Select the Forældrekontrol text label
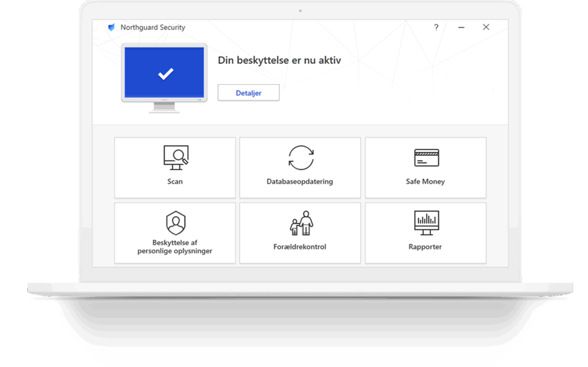This screenshot has height=367, width=588. tap(300, 247)
